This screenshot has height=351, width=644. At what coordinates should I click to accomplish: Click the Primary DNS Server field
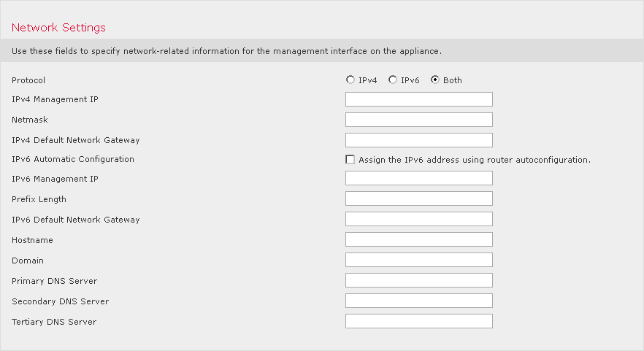point(418,280)
